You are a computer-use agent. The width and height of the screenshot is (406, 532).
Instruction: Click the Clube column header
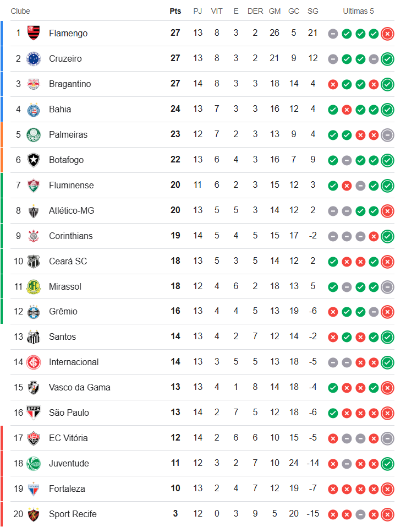coord(20,11)
